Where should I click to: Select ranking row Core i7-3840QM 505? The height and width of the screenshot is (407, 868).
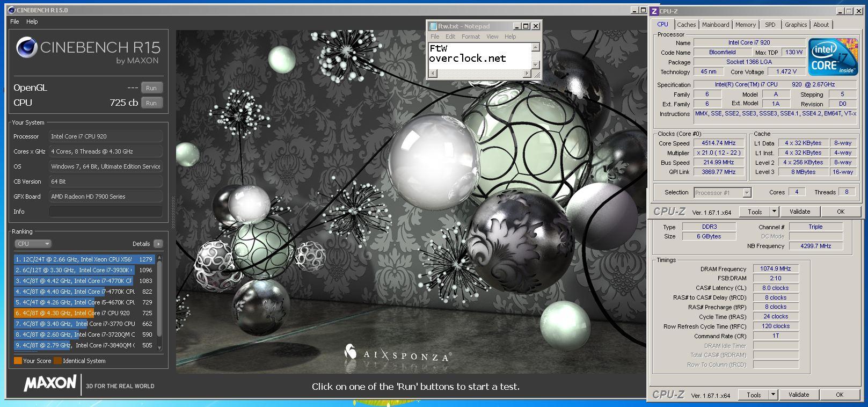[x=84, y=345]
